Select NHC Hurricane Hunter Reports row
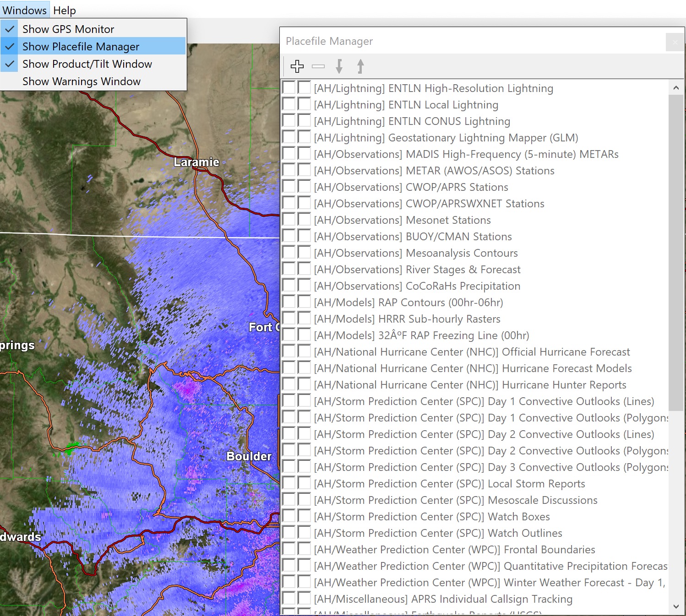The height and width of the screenshot is (616, 686). pyautogui.click(x=474, y=385)
